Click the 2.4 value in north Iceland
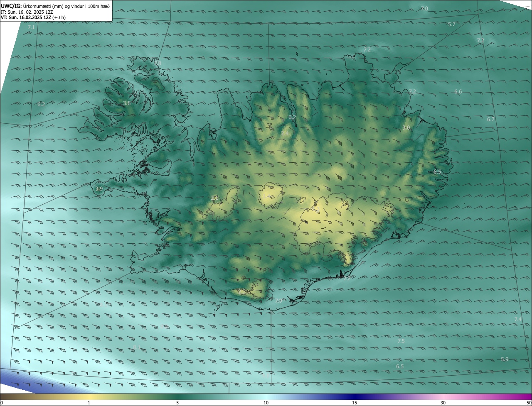This screenshot has height=406, width=532. (285, 133)
